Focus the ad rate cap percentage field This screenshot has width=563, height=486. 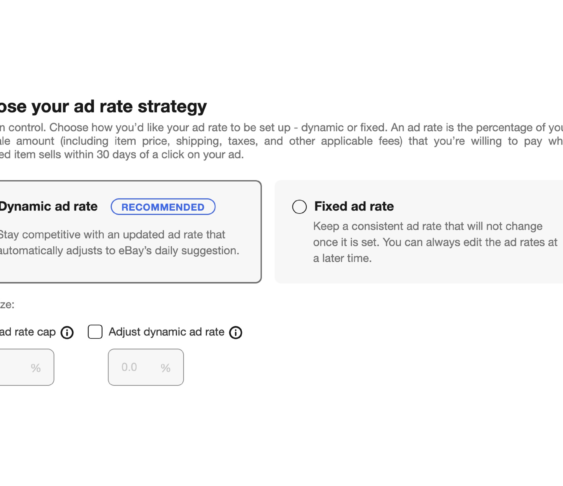point(27,367)
